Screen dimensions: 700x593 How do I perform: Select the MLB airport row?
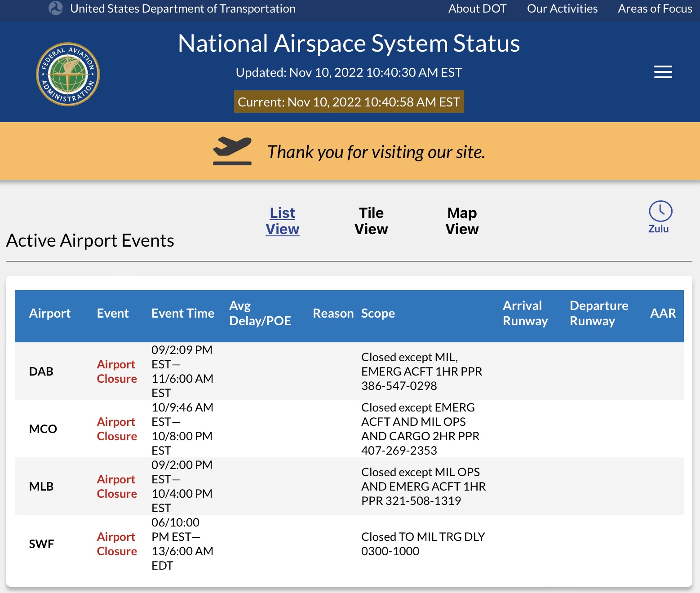(41, 487)
